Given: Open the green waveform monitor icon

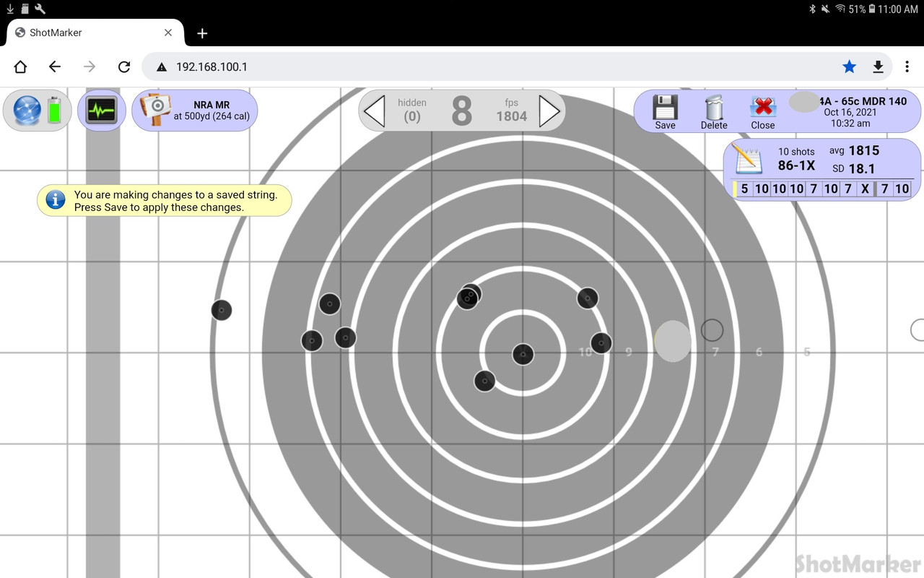Looking at the screenshot, I should [101, 111].
